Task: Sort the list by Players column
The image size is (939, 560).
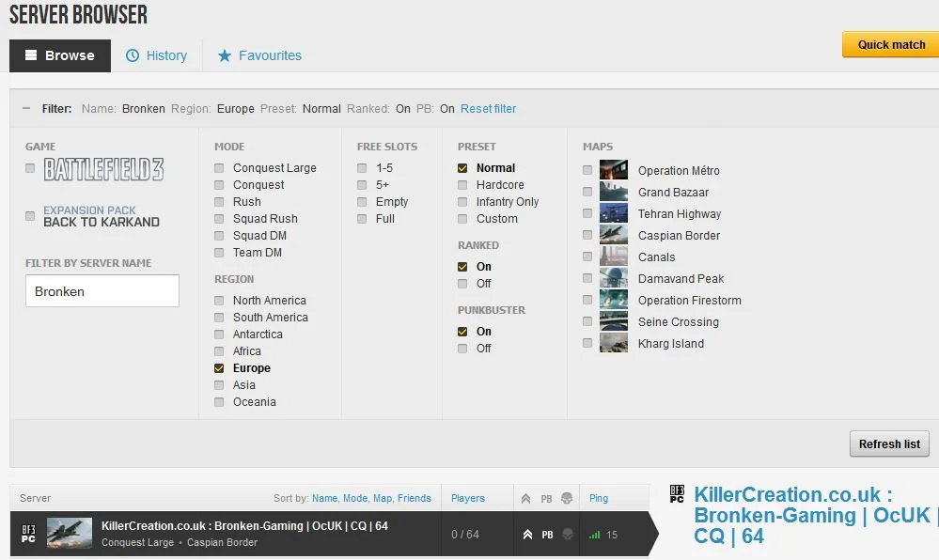Action: point(468,498)
